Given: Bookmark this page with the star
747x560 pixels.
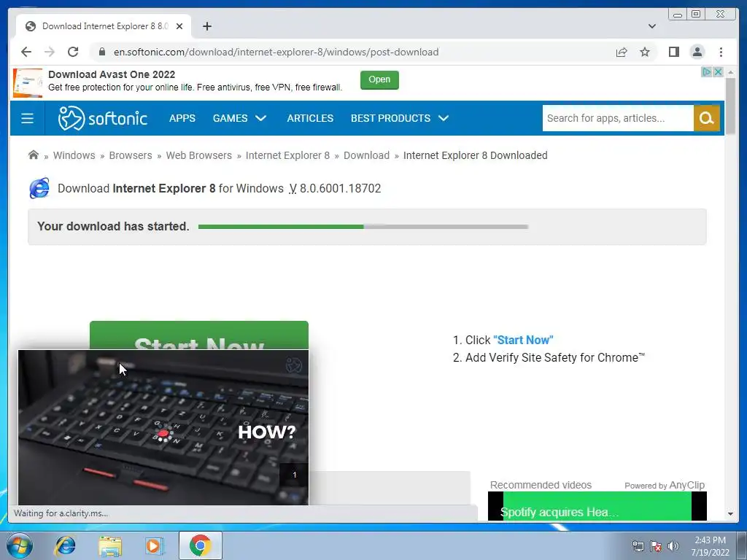Looking at the screenshot, I should [x=645, y=52].
